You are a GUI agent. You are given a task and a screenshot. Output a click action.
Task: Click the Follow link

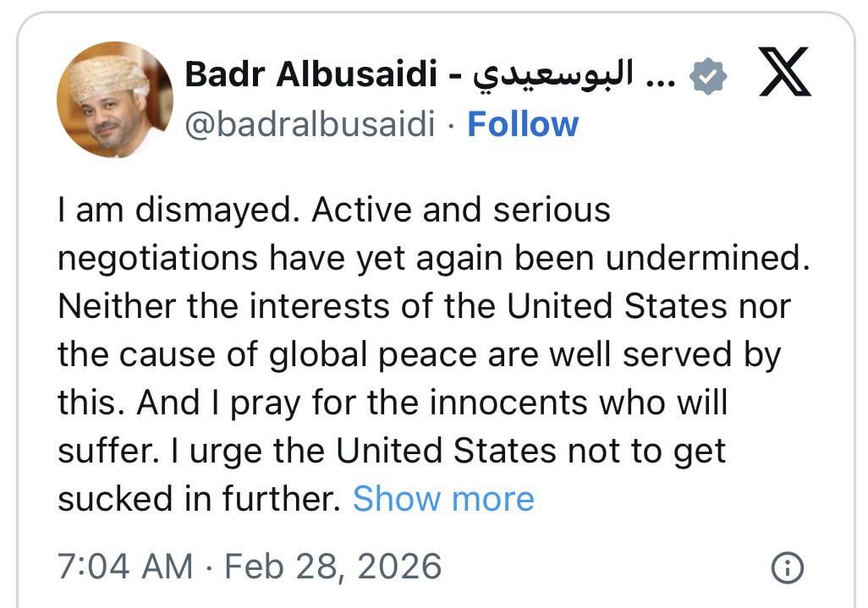point(523,124)
